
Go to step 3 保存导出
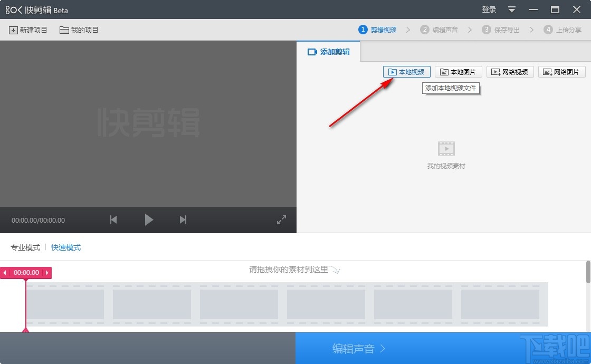(x=501, y=30)
